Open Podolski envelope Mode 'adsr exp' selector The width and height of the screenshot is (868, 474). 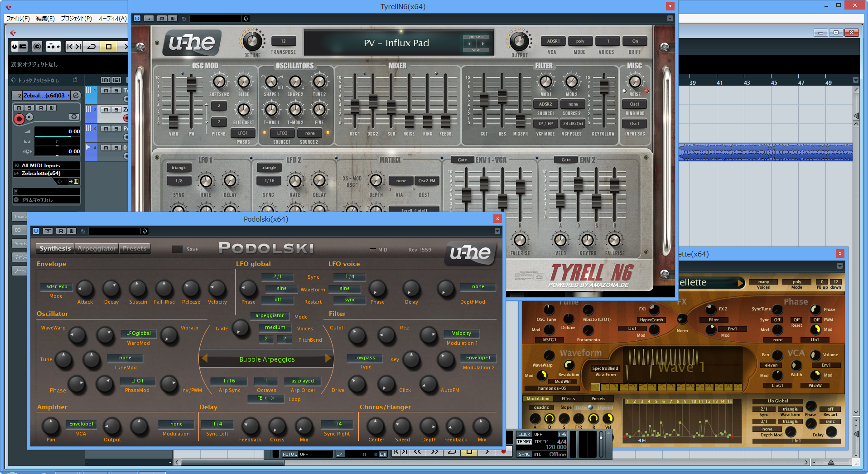click(x=57, y=286)
